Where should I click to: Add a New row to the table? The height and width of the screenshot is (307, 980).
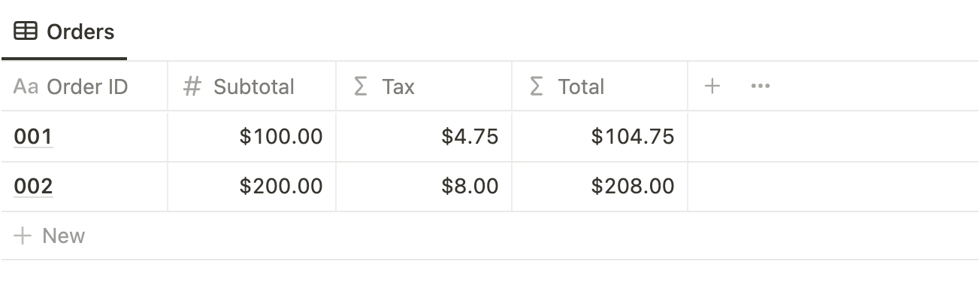coord(63,236)
